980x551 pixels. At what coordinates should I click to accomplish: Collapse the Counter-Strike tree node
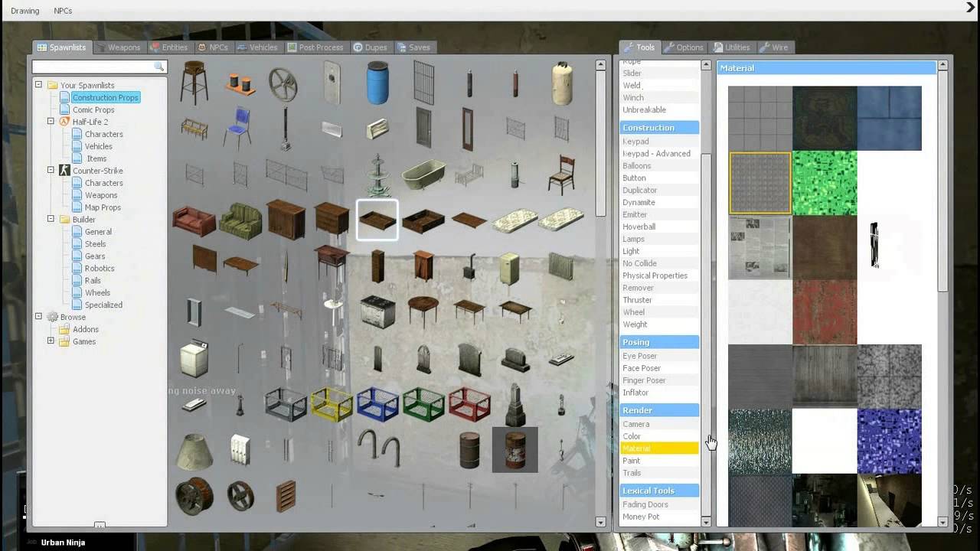tap(51, 171)
